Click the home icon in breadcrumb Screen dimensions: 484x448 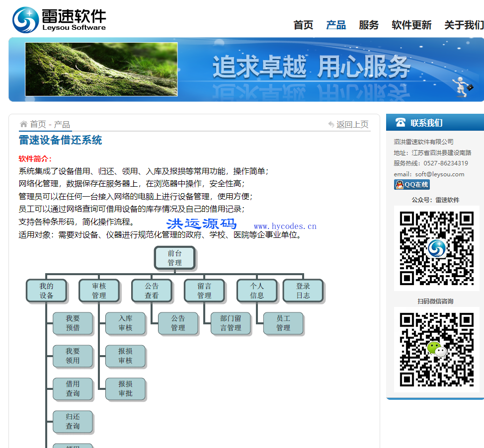click(23, 124)
